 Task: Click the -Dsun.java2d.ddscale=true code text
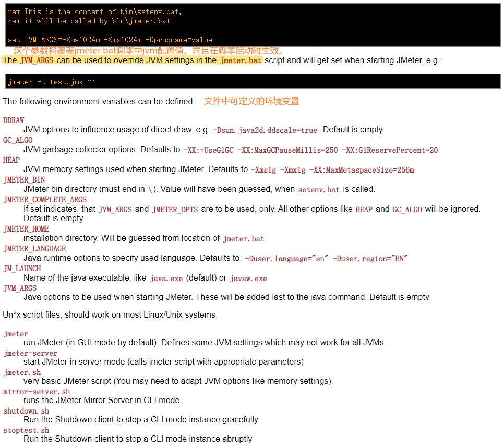click(x=265, y=130)
